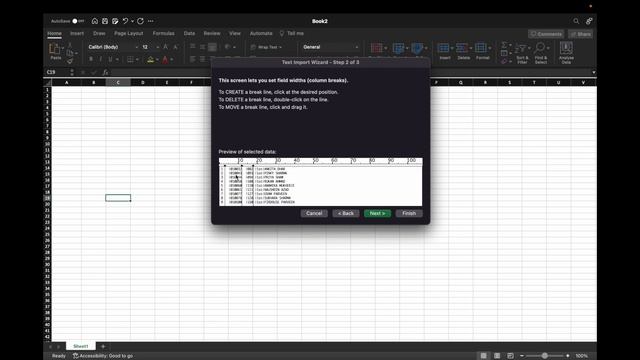Open the Undo history dropdown arrow
This screenshot has height=360, width=640.
point(132,21)
